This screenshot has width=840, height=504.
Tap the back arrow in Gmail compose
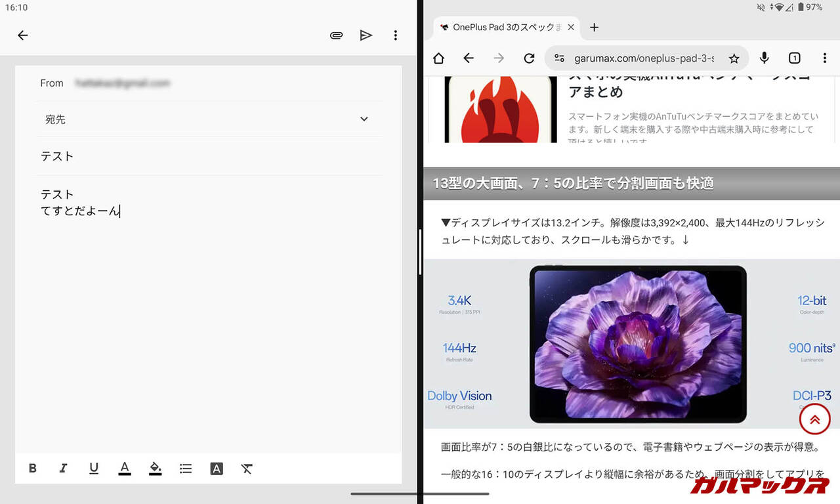23,35
